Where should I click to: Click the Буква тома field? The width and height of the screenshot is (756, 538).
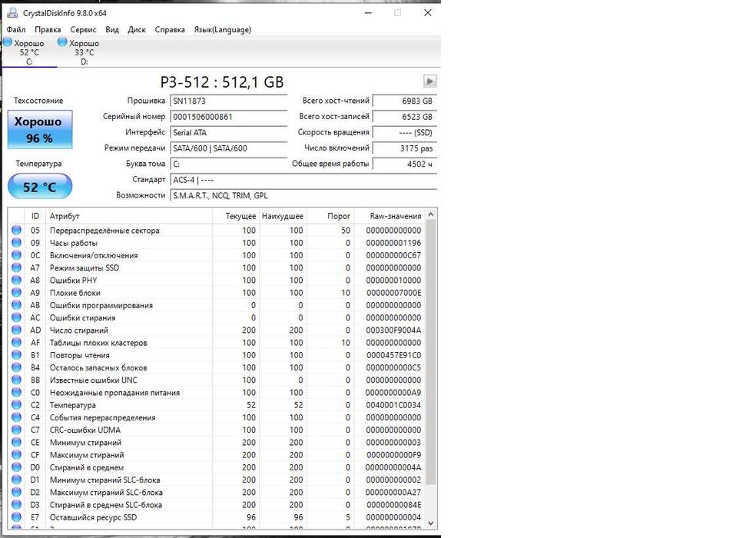pos(228,164)
